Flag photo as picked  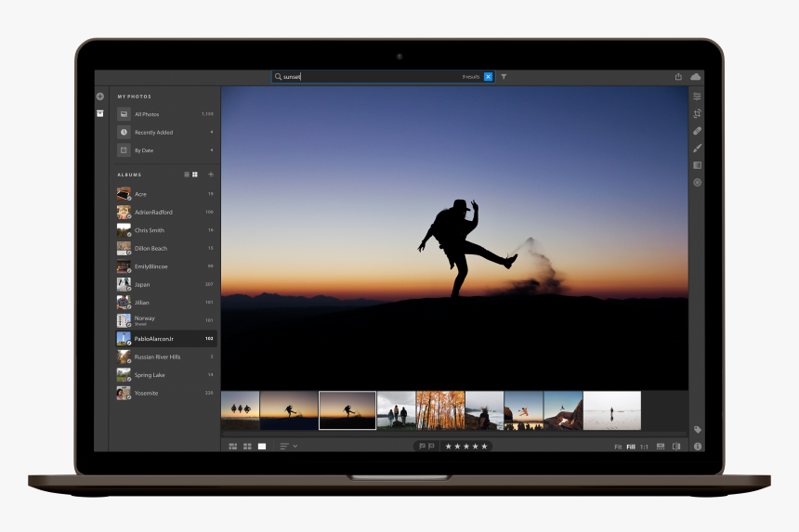click(x=422, y=446)
